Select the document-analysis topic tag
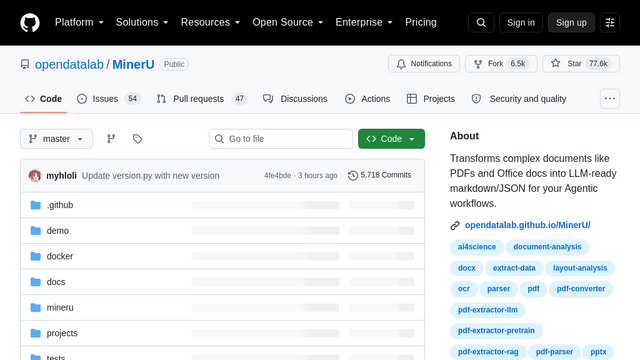 547,247
